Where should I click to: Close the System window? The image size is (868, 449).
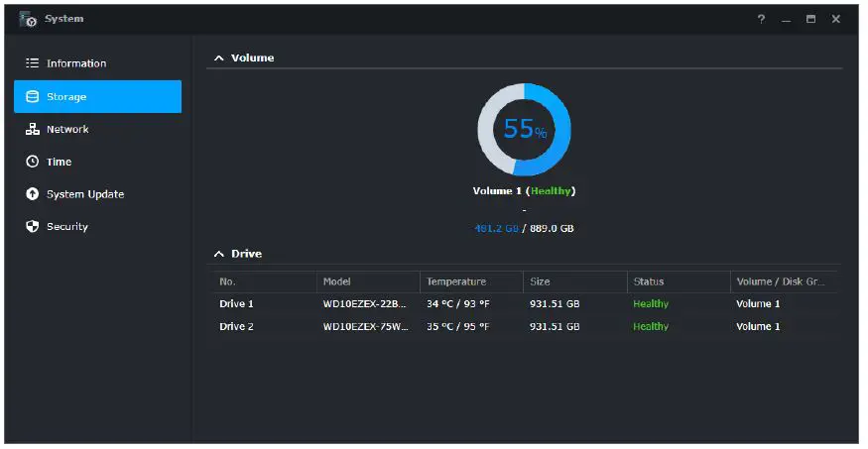click(836, 20)
